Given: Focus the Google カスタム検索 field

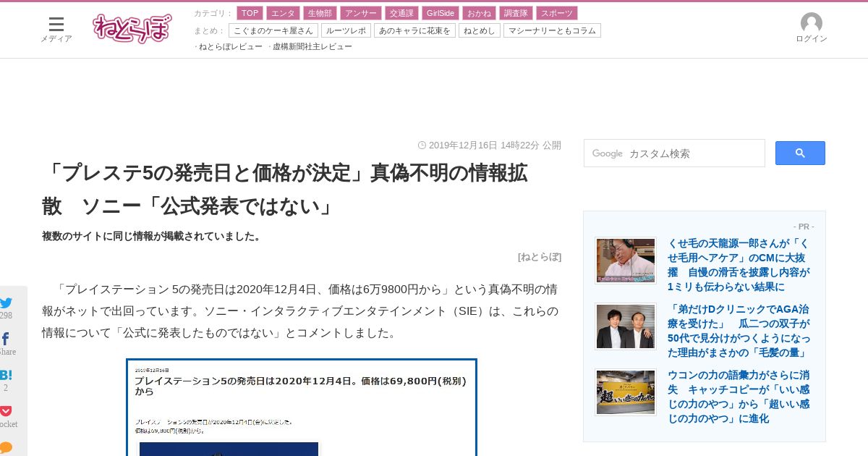Looking at the screenshot, I should point(674,153).
